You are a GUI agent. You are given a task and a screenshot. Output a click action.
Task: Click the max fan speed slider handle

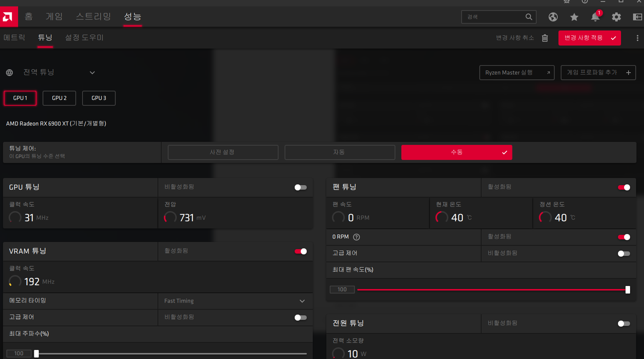tap(627, 290)
